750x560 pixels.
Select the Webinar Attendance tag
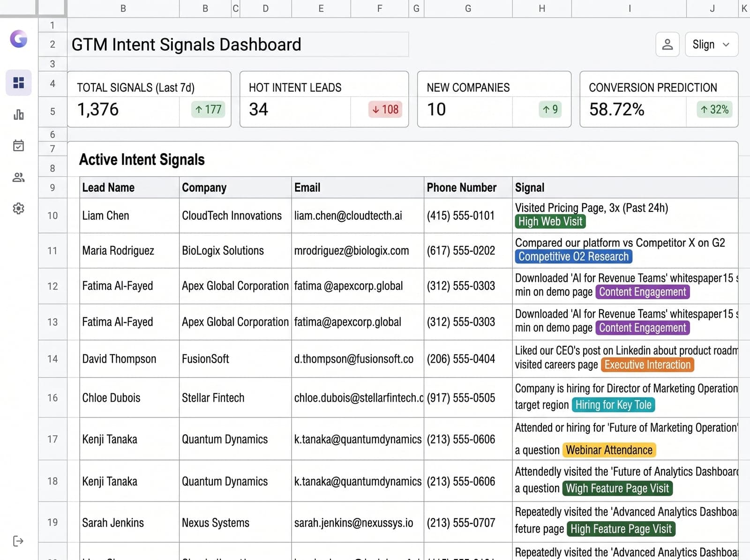609,450
